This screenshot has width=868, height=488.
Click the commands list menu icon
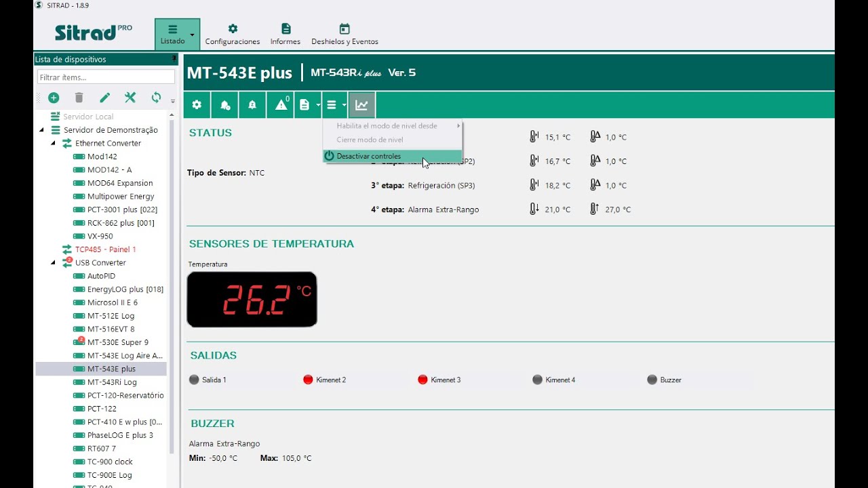coord(332,105)
